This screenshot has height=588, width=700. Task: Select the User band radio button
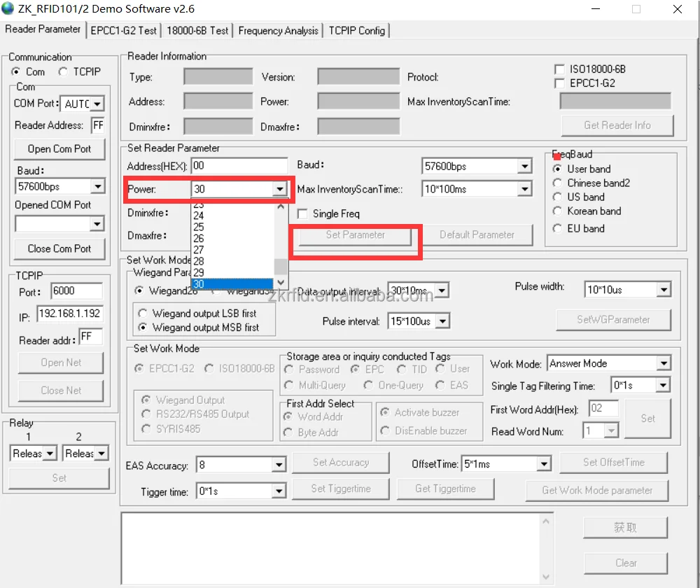(x=557, y=169)
